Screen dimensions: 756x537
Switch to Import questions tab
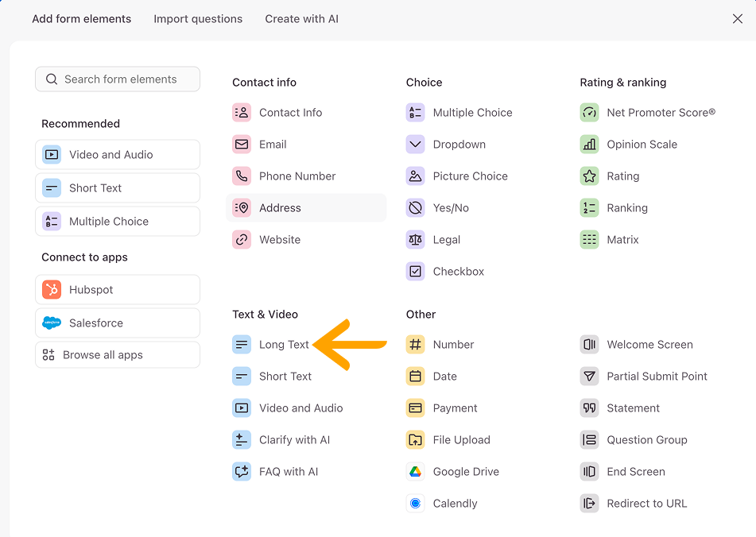point(198,19)
